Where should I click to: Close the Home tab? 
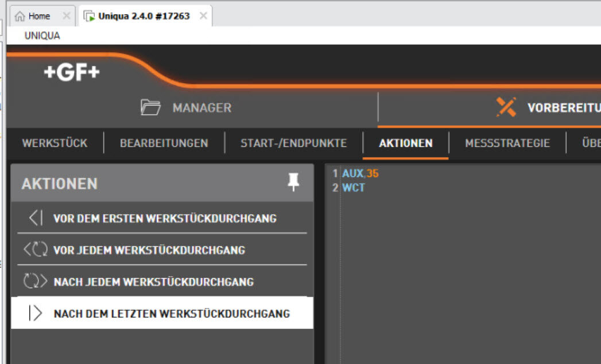click(66, 16)
